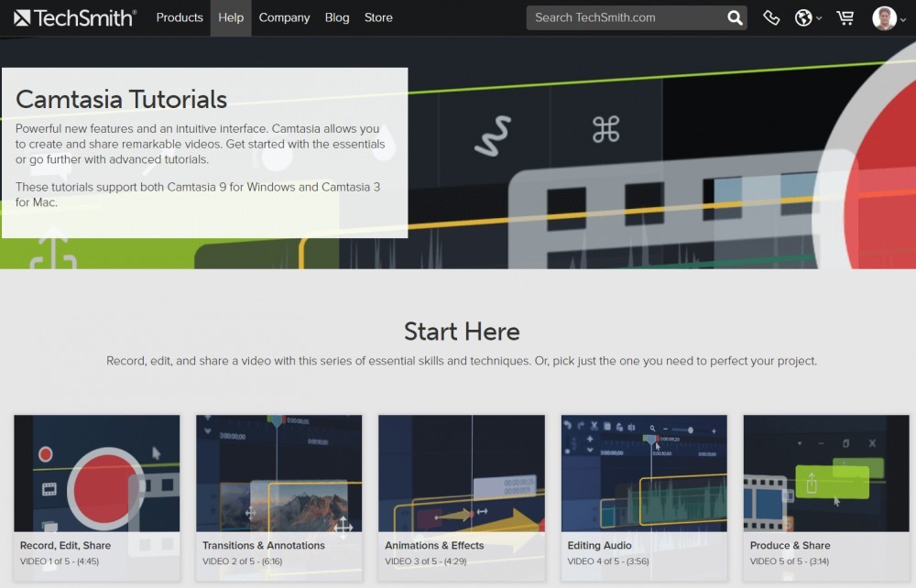Image resolution: width=916 pixels, height=588 pixels.
Task: Open Produce & Share video thumbnail
Action: 826,473
